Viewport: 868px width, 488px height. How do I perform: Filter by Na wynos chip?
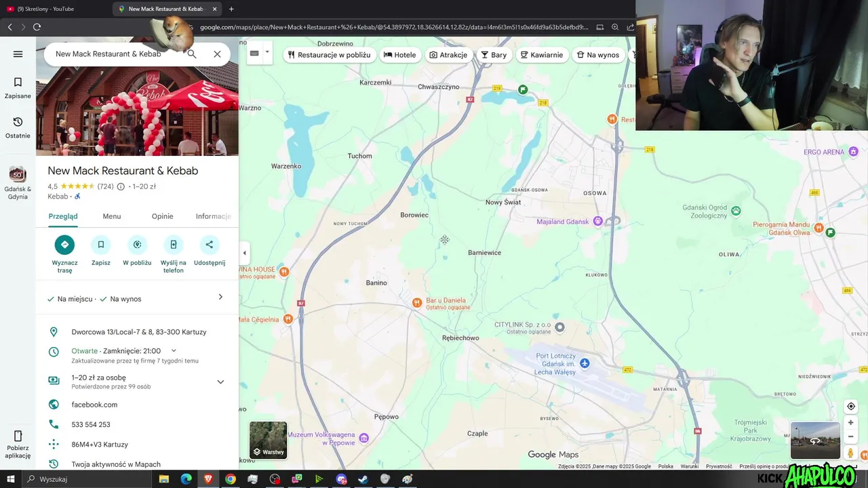pos(597,55)
